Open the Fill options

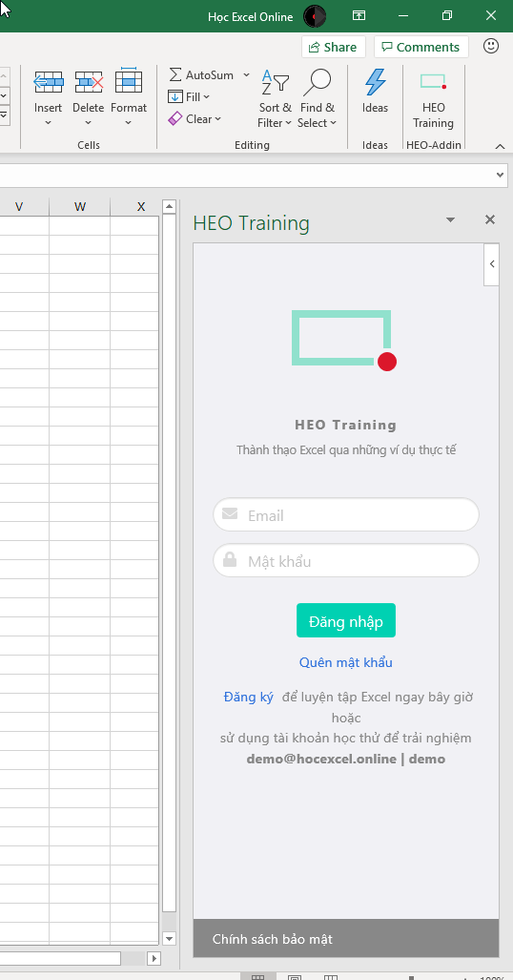click(x=190, y=97)
